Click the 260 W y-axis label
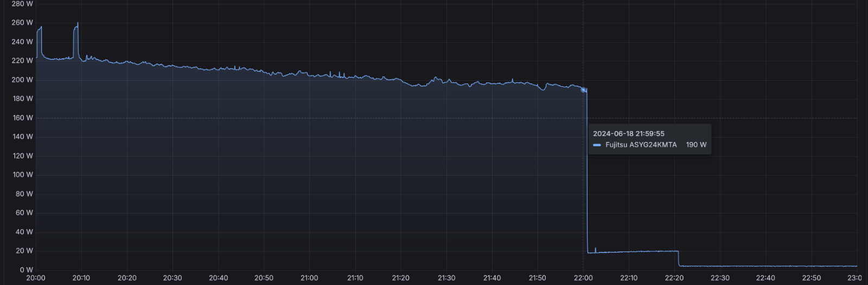Screen dimensions: 868x285 (x=22, y=23)
